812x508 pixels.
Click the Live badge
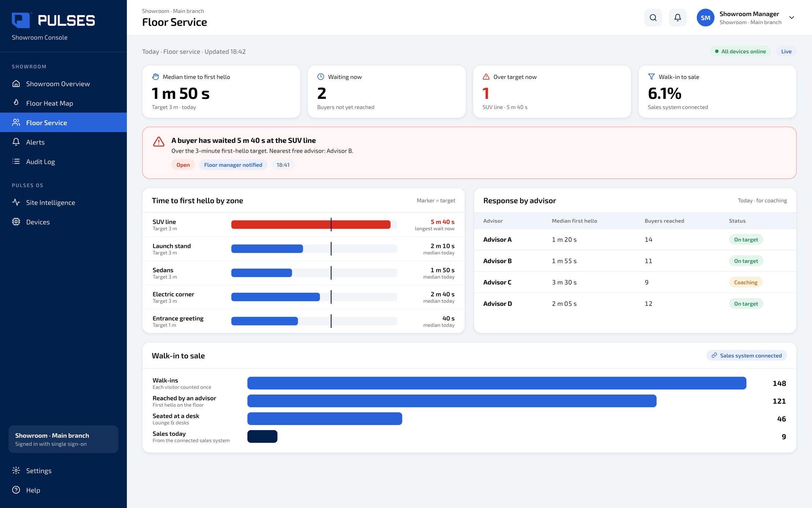[x=786, y=51]
